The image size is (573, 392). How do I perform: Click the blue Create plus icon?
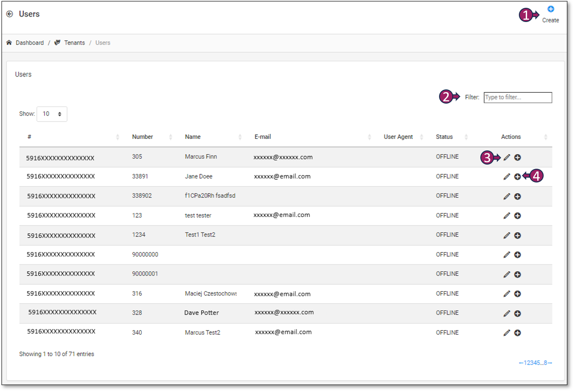551,9
